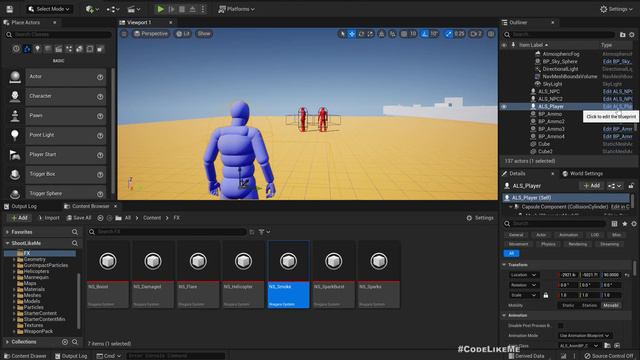Image resolution: width=640 pixels, height=360 pixels.
Task: Switch to the Outliner tab
Action: tap(518, 22)
